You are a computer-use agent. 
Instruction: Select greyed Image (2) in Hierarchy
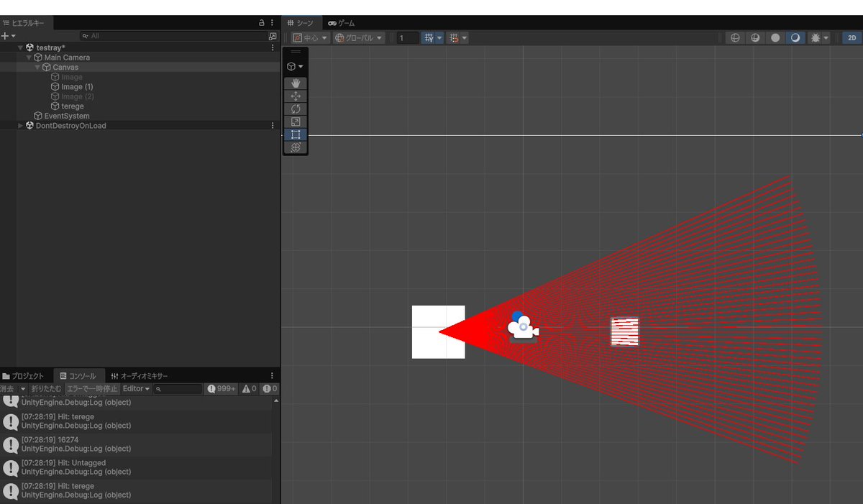(77, 96)
